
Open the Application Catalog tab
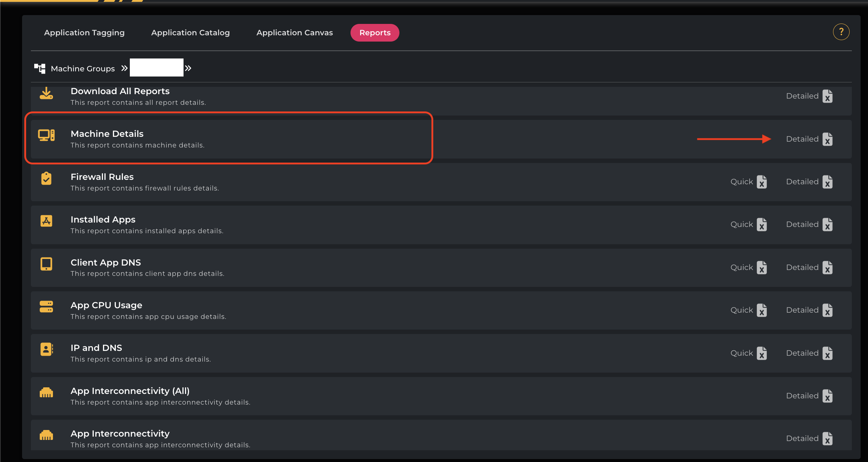(190, 33)
